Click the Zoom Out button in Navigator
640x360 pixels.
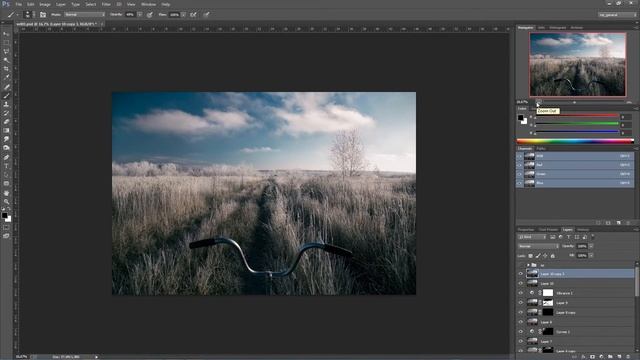pyautogui.click(x=538, y=102)
